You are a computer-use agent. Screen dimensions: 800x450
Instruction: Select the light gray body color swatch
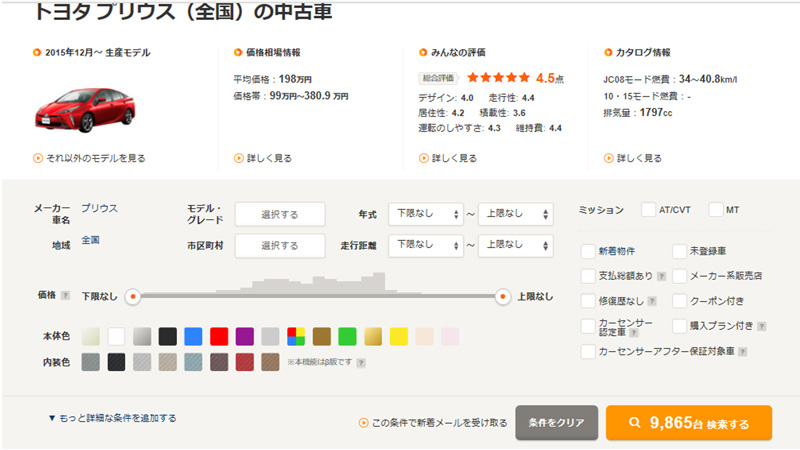click(270, 336)
